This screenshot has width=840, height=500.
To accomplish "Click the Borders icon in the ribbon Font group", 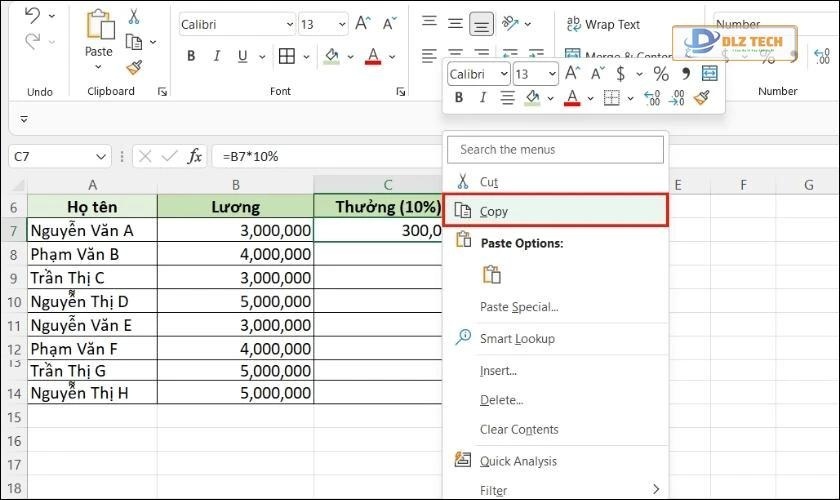I will point(287,56).
